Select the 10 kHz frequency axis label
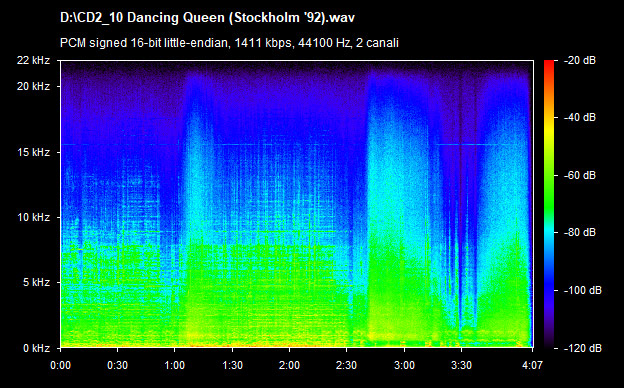Viewport: 624px width, 388px height. tap(33, 217)
